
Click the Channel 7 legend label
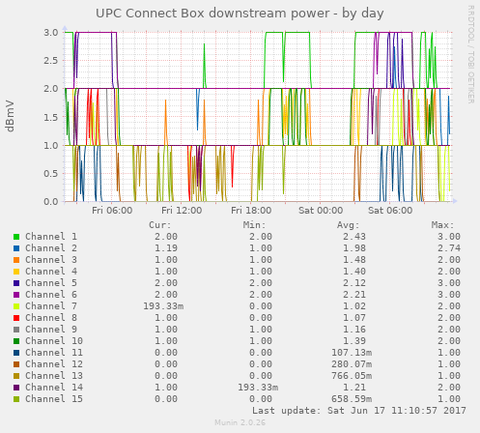click(51, 306)
